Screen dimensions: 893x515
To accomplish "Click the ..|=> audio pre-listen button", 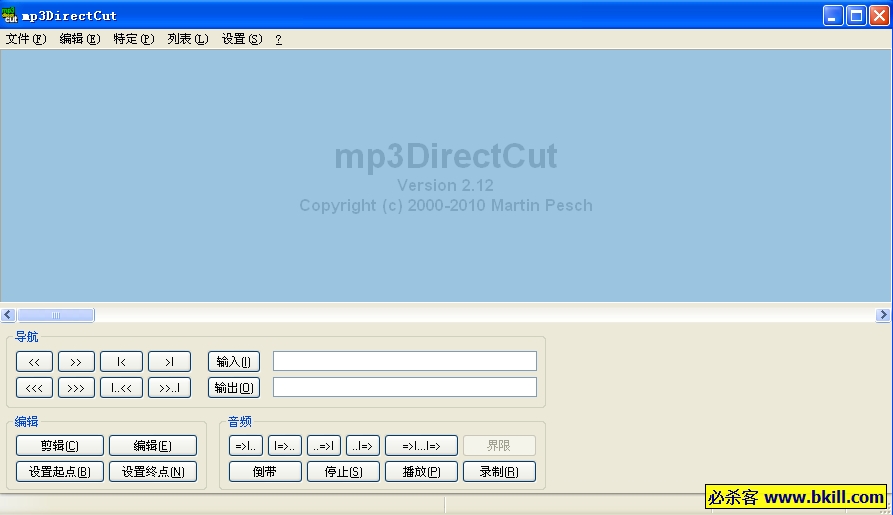I will tap(363, 445).
